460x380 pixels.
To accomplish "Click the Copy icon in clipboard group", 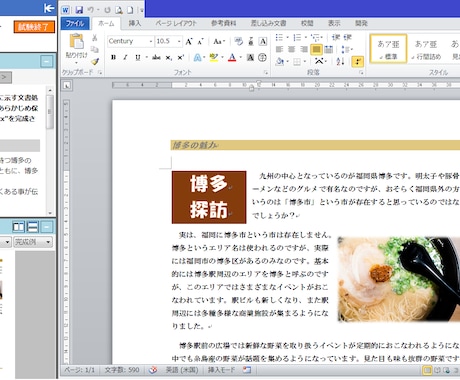I will [x=95, y=49].
